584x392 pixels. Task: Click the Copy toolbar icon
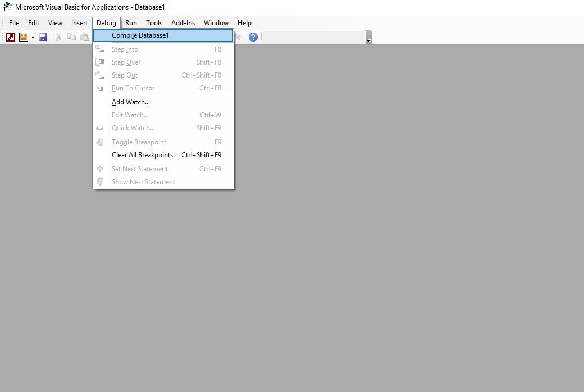[71, 37]
